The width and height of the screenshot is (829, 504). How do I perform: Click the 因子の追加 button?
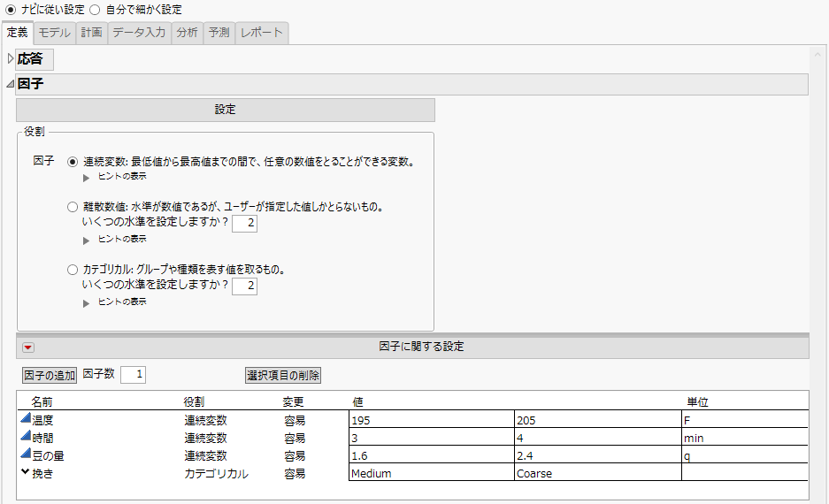[x=50, y=376]
